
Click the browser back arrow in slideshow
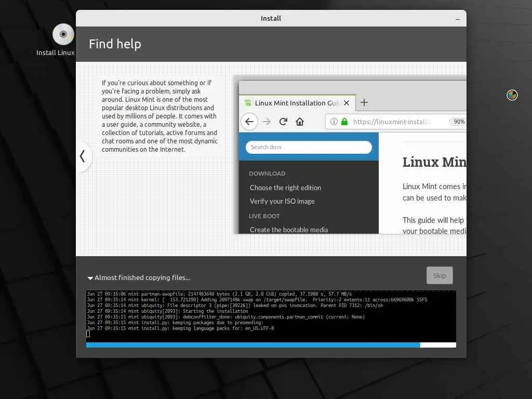(249, 122)
